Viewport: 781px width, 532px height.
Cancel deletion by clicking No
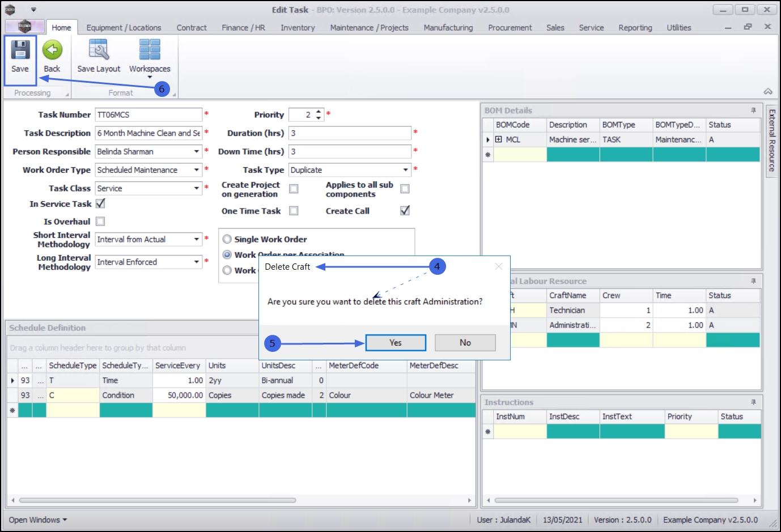coord(465,342)
